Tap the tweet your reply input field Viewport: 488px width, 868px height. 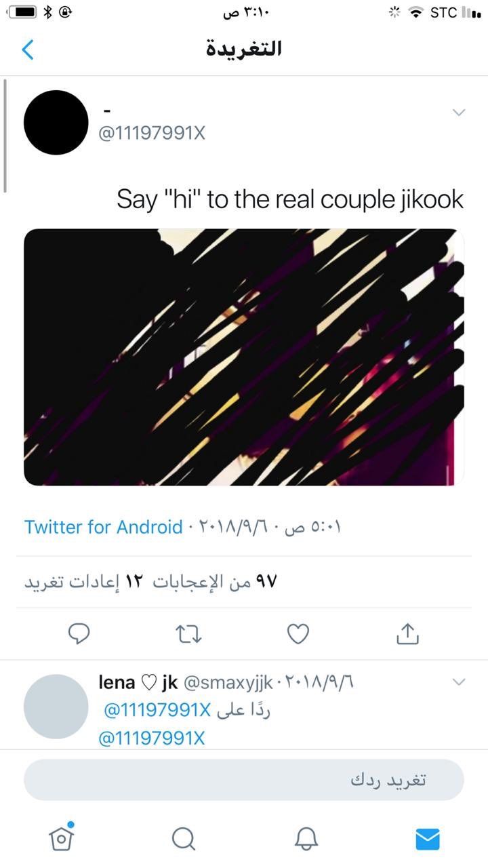(244, 780)
